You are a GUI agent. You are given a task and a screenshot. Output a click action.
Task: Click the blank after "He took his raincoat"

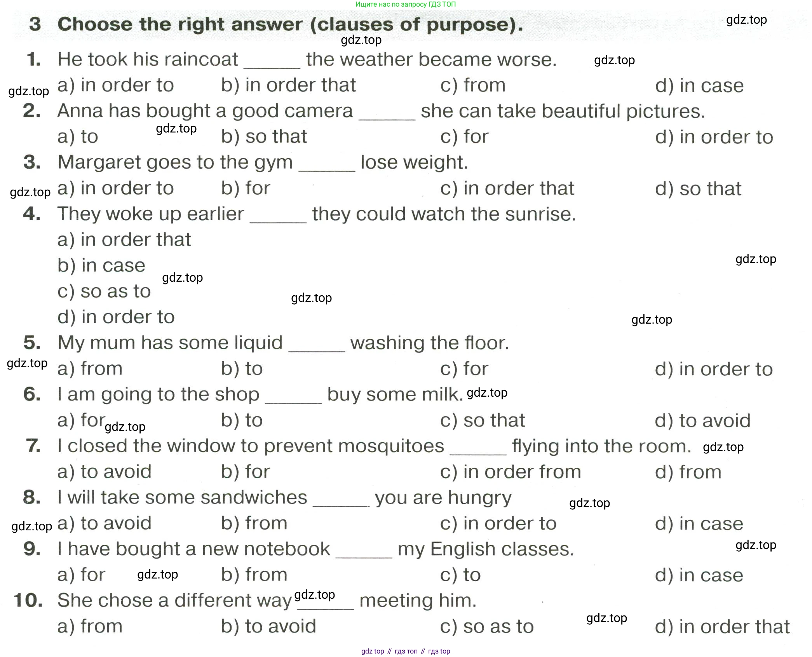click(272, 62)
